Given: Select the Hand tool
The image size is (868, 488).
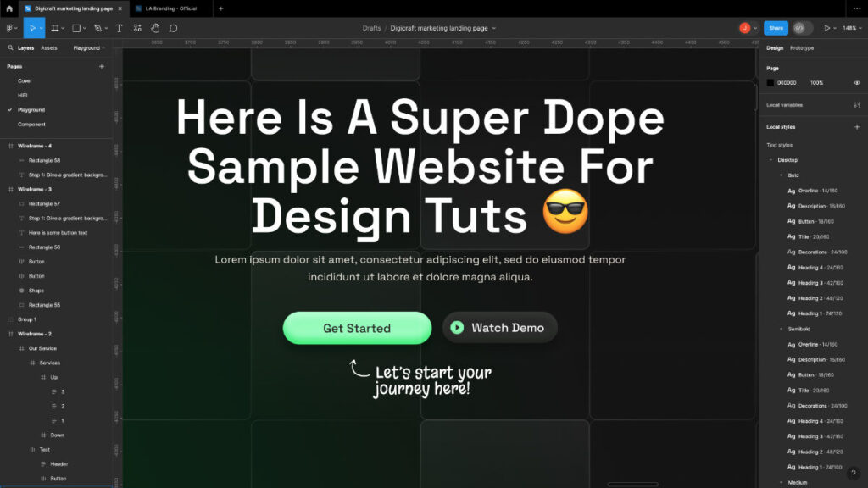Looking at the screenshot, I should pyautogui.click(x=156, y=28).
